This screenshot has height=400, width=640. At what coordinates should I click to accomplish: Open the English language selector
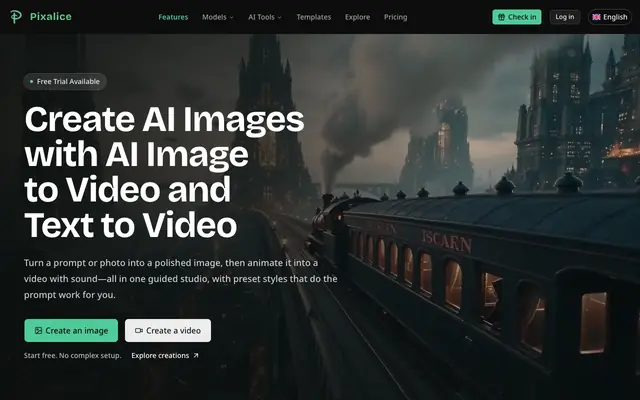coord(610,17)
